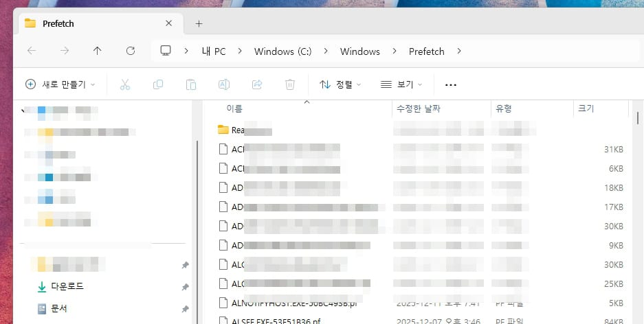The height and width of the screenshot is (324, 644).
Task: Open the 새로 만들기 menu
Action: click(x=60, y=84)
